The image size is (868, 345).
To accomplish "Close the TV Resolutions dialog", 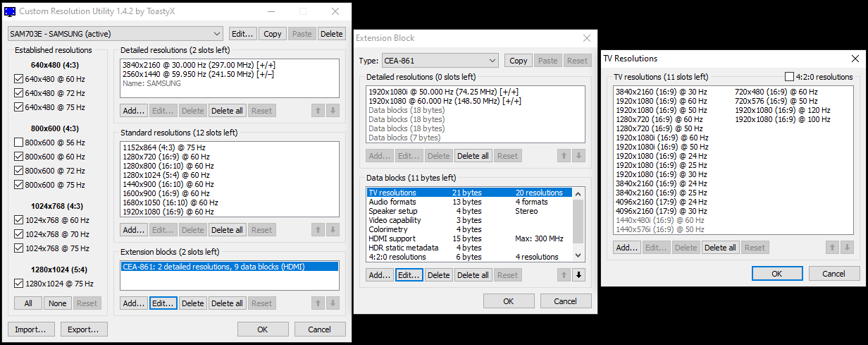I will click(855, 59).
